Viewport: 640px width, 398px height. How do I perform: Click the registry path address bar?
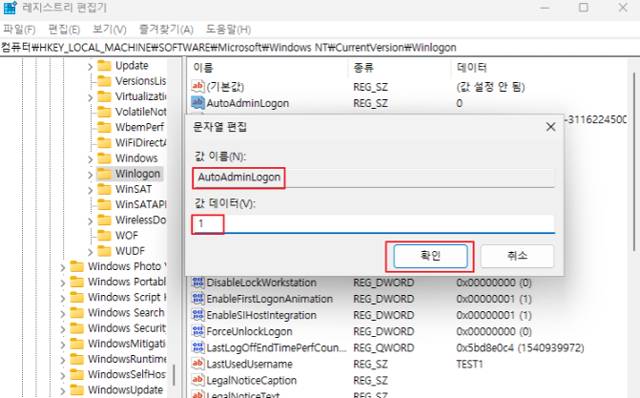pyautogui.click(x=320, y=47)
